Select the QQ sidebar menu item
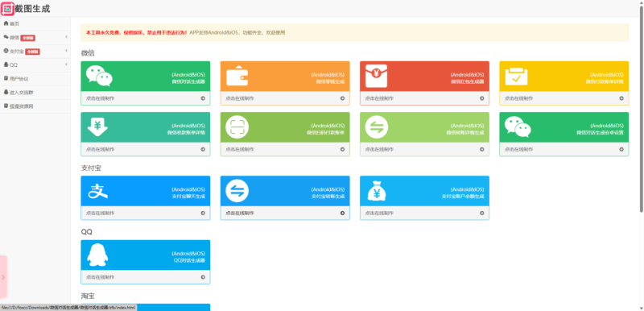Image resolution: width=644 pixels, height=311 pixels. tap(35, 65)
